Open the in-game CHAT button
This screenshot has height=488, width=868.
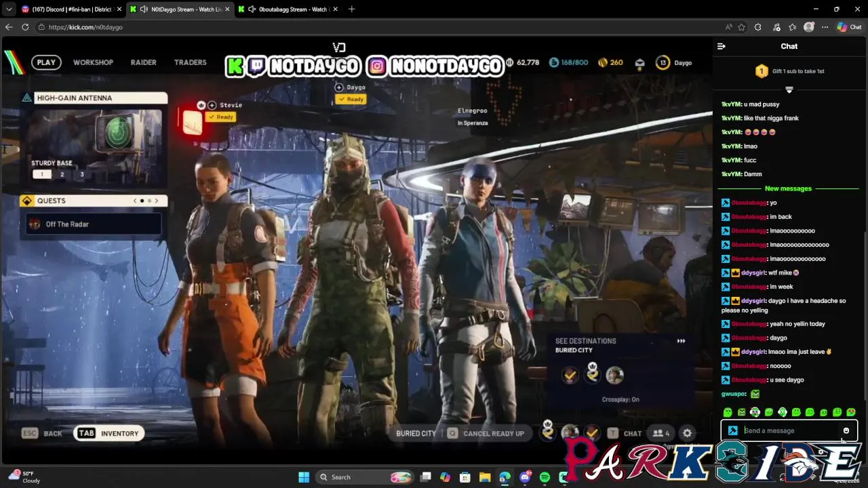click(625, 434)
